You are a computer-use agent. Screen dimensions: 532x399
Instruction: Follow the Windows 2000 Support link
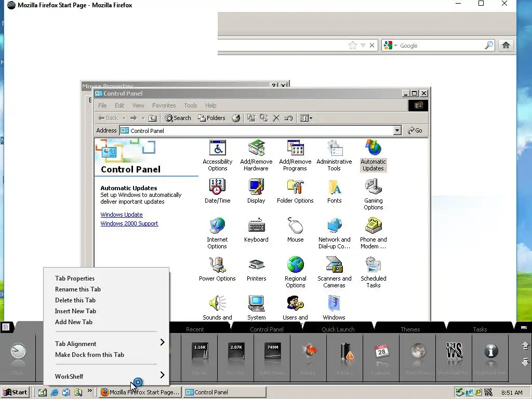(x=129, y=223)
